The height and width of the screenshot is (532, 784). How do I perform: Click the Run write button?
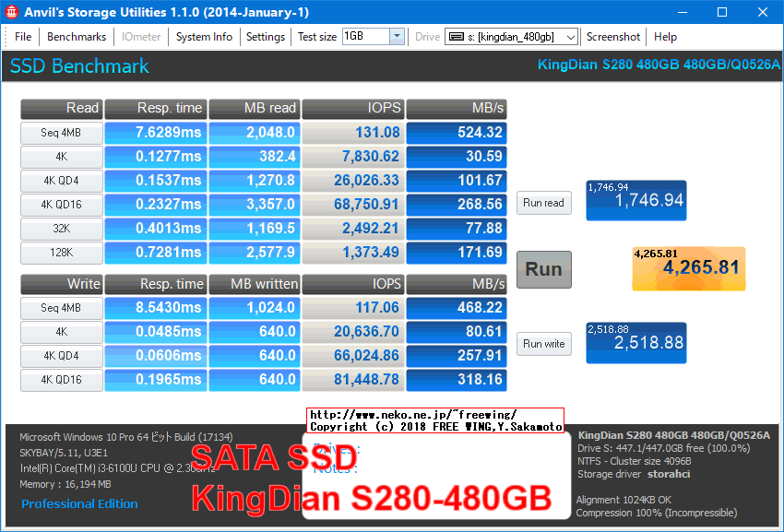543,344
